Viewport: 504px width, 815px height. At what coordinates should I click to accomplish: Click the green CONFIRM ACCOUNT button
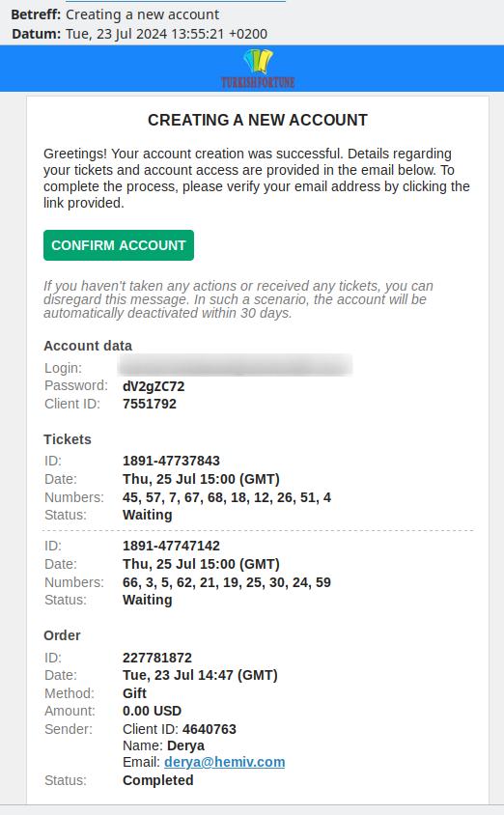pyautogui.click(x=119, y=245)
